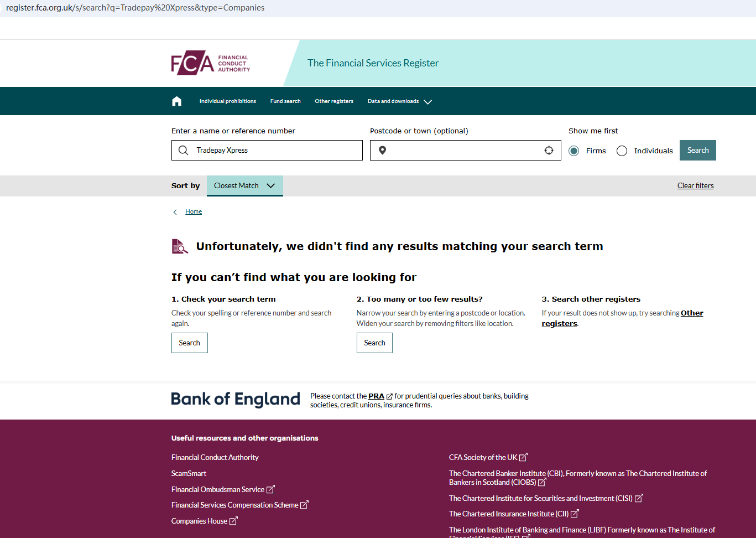Click the FCA logo
This screenshot has width=756, height=538.
click(211, 63)
